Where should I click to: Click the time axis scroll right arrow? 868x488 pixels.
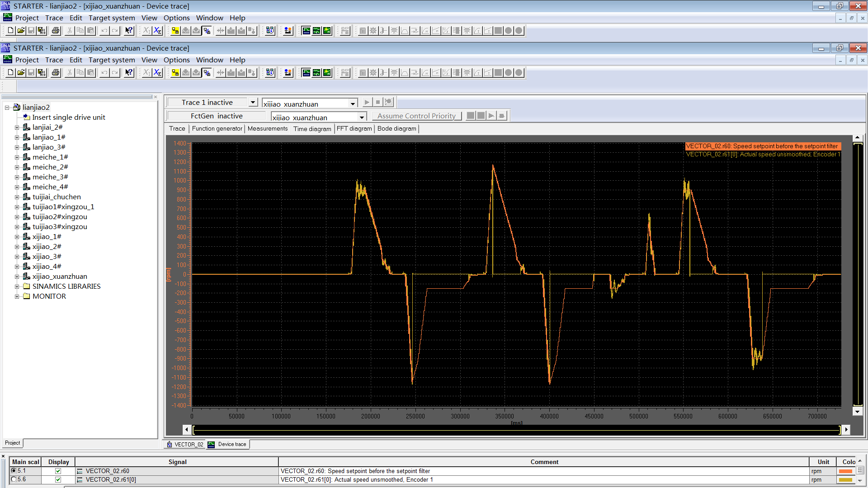pos(846,429)
